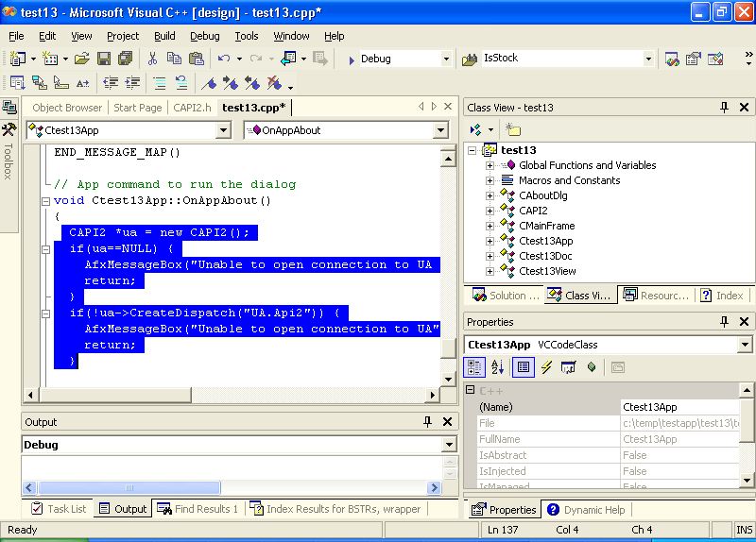Click the Start debugging play arrow
The height and width of the screenshot is (542, 756).
(x=352, y=59)
